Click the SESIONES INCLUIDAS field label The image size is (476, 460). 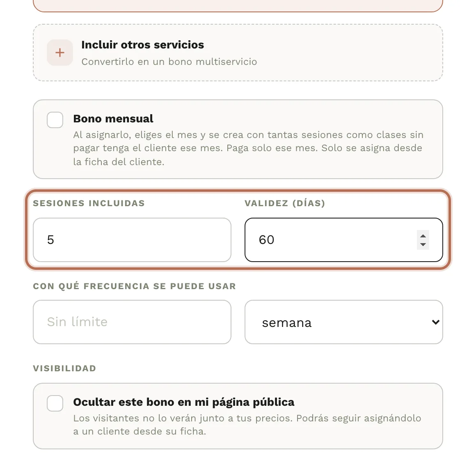89,203
